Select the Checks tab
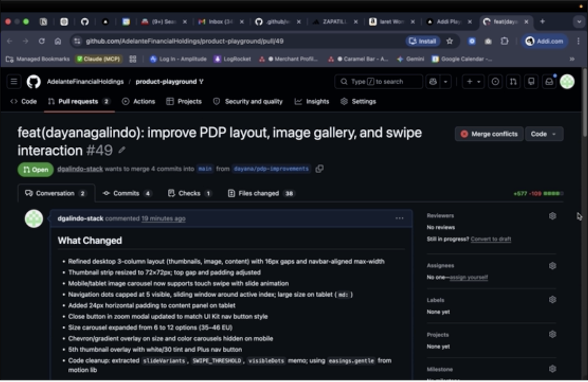588x382 pixels. click(190, 193)
